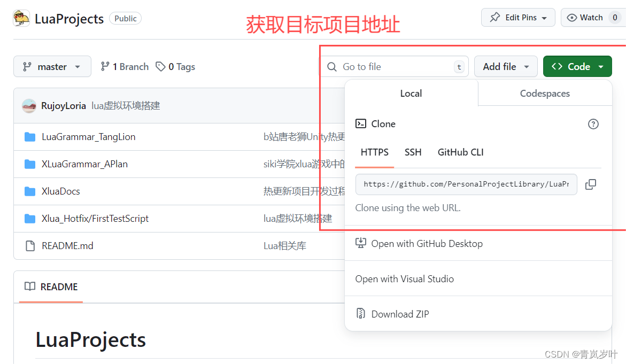
Task: Click the README.md file icon
Action: coord(30,246)
